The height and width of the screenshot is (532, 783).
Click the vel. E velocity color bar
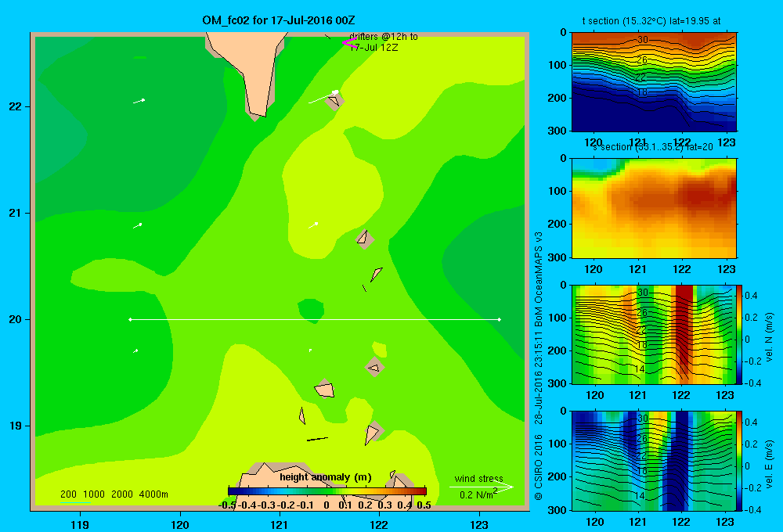pos(740,461)
